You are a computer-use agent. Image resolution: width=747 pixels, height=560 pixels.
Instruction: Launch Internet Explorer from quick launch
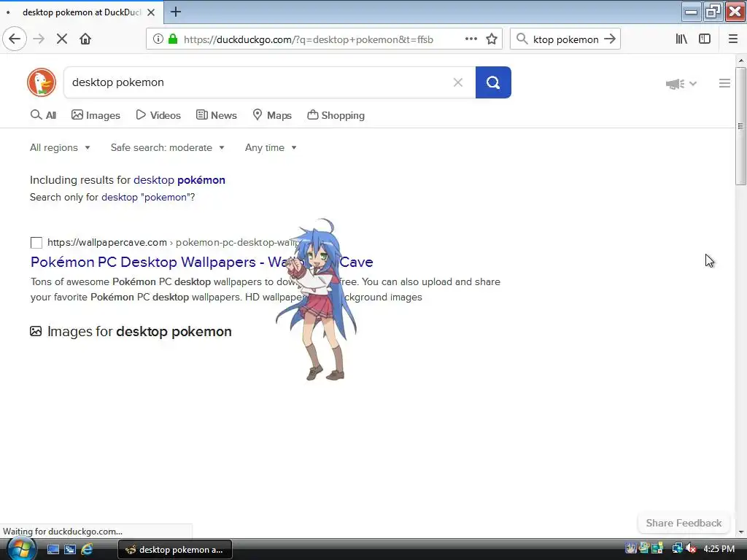87,550
